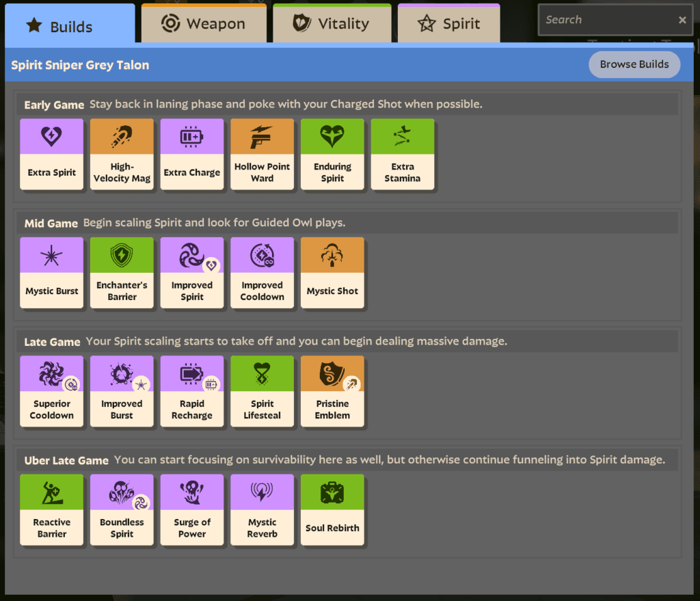Open the Browse Builds menu
Image resolution: width=700 pixels, height=601 pixels.
click(x=634, y=64)
